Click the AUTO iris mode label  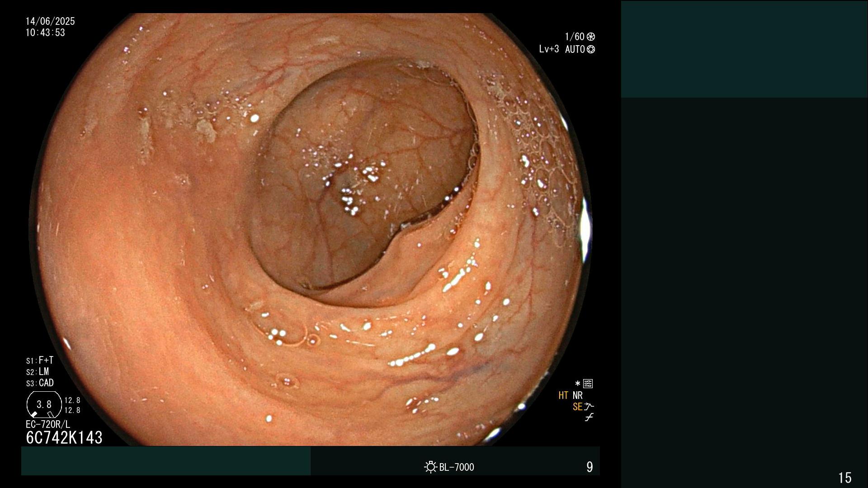[x=575, y=49]
